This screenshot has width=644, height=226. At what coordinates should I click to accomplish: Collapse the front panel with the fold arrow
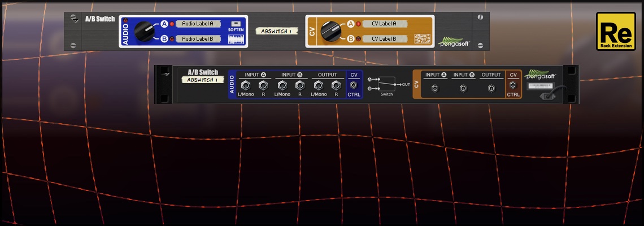point(75,20)
